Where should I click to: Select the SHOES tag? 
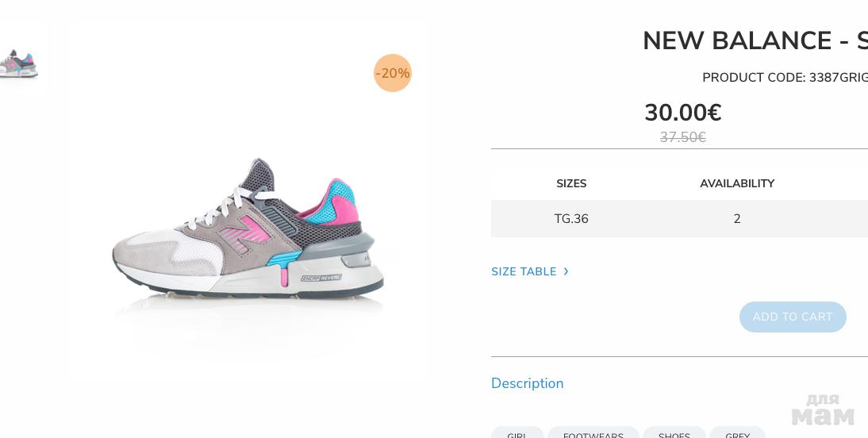[x=674, y=434]
